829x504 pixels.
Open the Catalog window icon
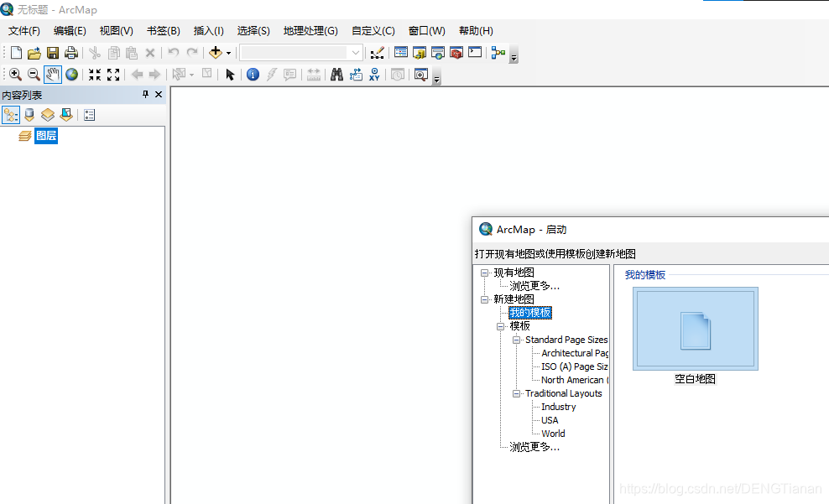pyautogui.click(x=420, y=53)
